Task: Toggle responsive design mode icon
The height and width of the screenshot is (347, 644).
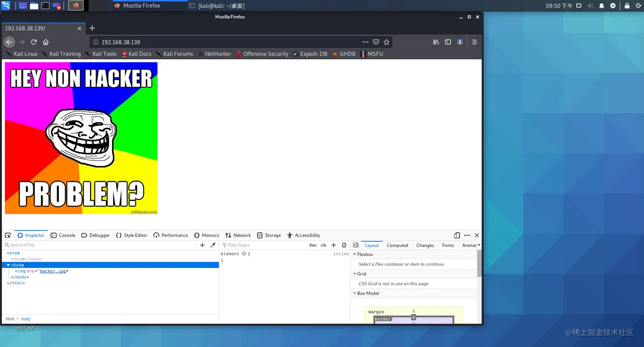Action: (457, 235)
